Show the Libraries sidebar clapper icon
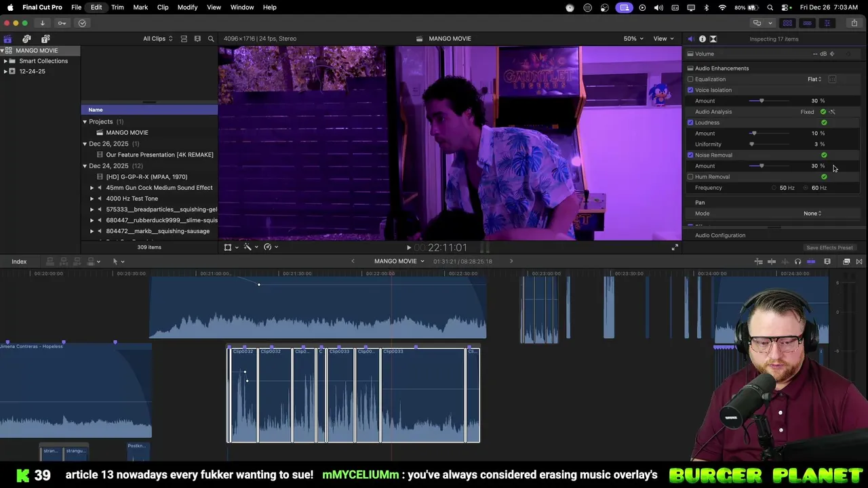The height and width of the screenshot is (488, 868). 7,39
